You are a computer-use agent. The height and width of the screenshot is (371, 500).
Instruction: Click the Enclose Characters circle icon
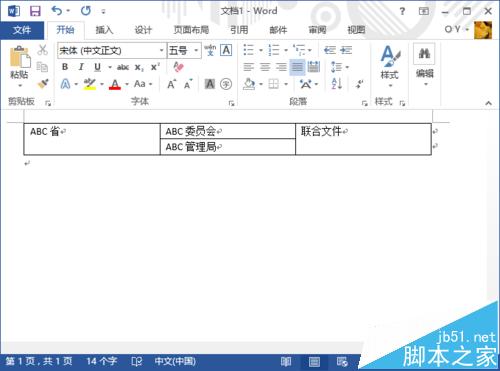click(x=226, y=84)
